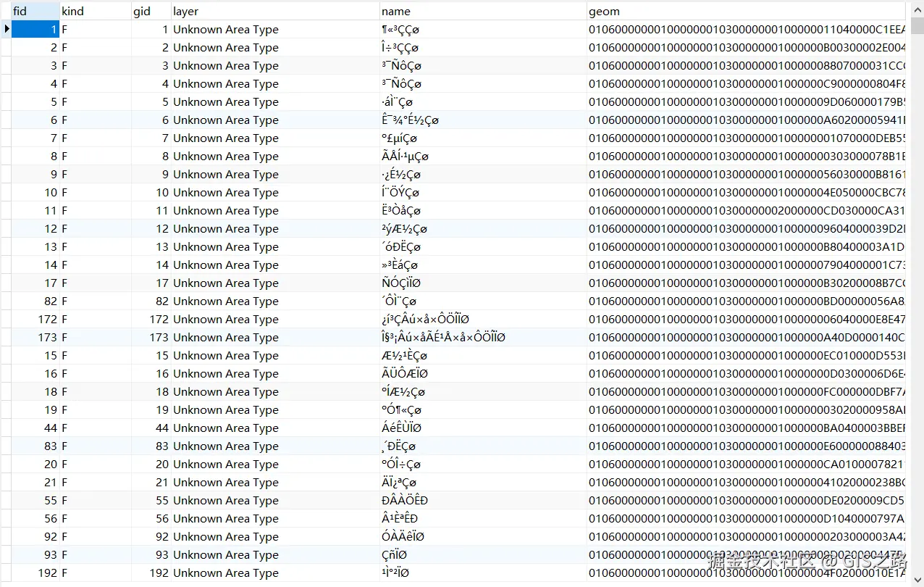Select the layer column header
The width and height of the screenshot is (924, 587).
[275, 11]
